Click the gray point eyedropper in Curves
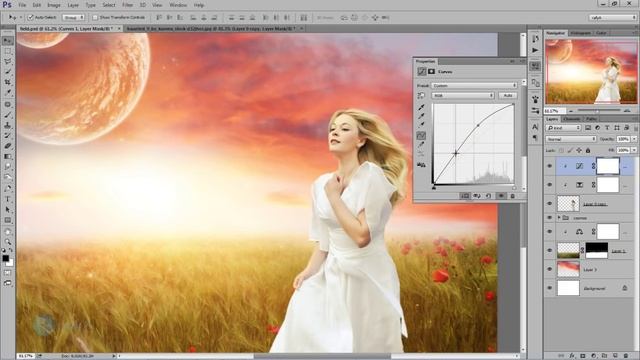This screenshot has width=640, height=360. click(x=421, y=116)
